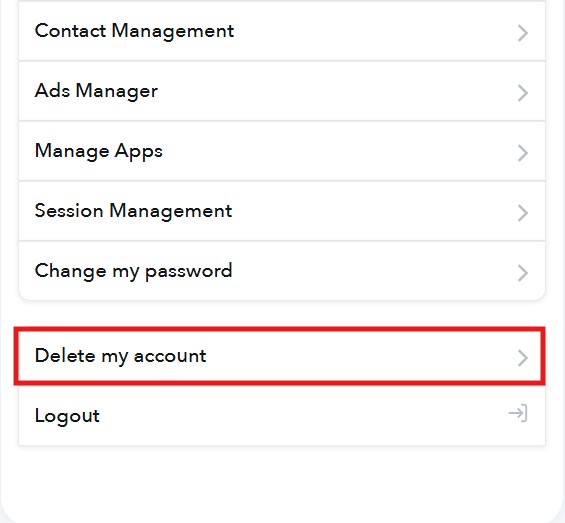This screenshot has width=565, height=523.
Task: Open Contact Management settings
Action: [134, 31]
